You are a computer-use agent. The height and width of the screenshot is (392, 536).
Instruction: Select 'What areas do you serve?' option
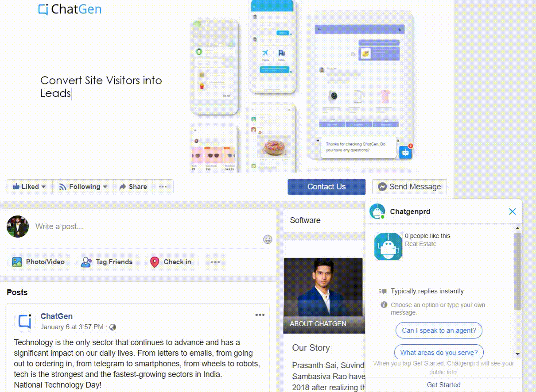[x=439, y=353]
